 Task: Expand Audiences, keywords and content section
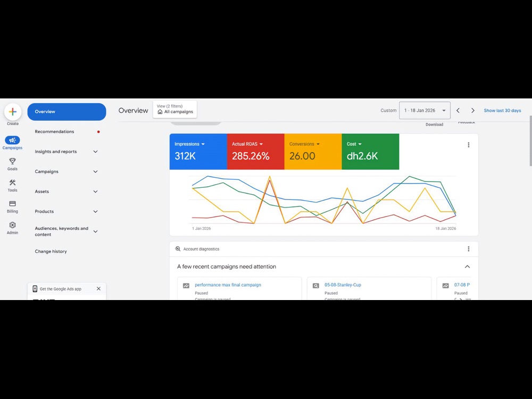(x=95, y=231)
